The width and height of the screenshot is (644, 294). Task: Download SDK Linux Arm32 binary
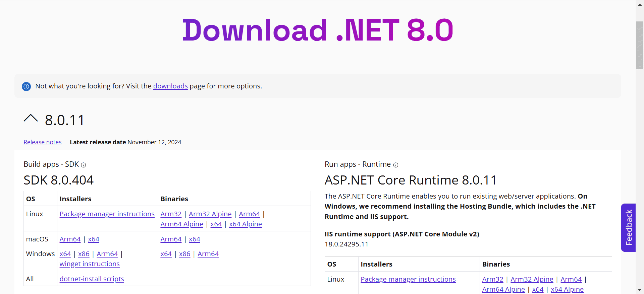coord(171,214)
